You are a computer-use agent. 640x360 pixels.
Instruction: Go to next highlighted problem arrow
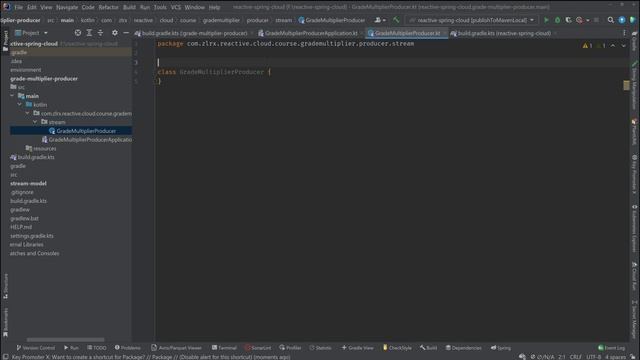coord(623,46)
